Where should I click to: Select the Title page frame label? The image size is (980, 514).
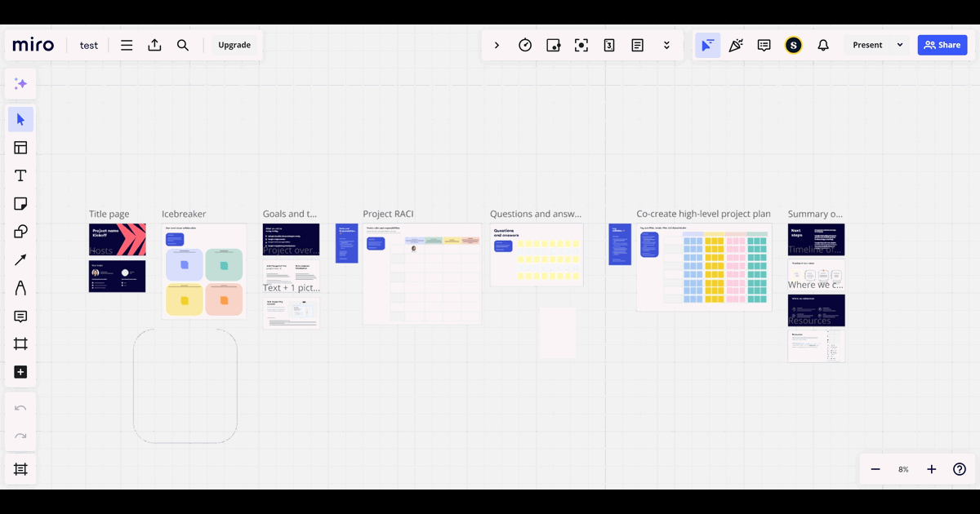[x=109, y=215]
